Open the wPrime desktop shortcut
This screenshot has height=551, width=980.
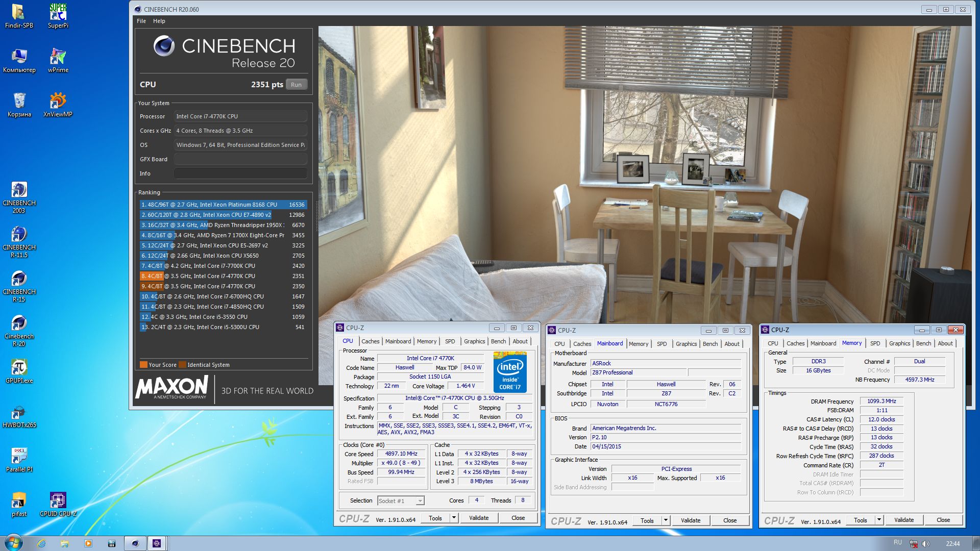[58, 60]
